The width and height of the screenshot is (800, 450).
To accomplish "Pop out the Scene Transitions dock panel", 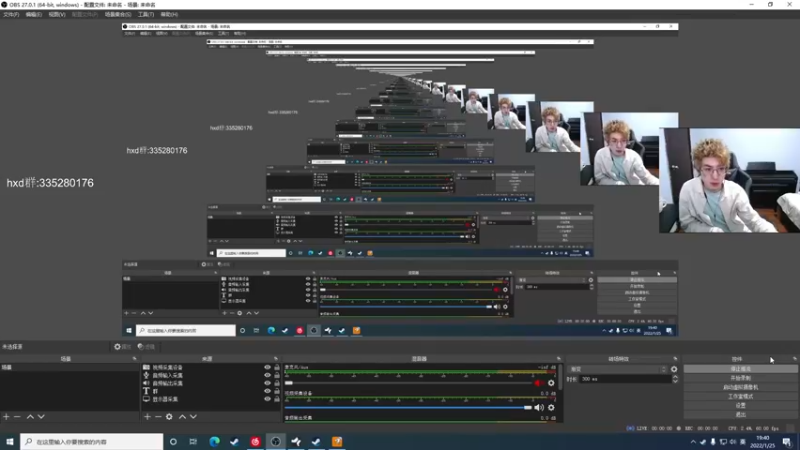I will click(x=676, y=359).
